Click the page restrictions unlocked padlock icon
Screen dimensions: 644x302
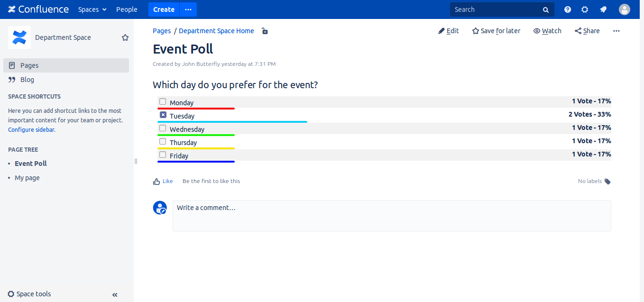click(265, 31)
